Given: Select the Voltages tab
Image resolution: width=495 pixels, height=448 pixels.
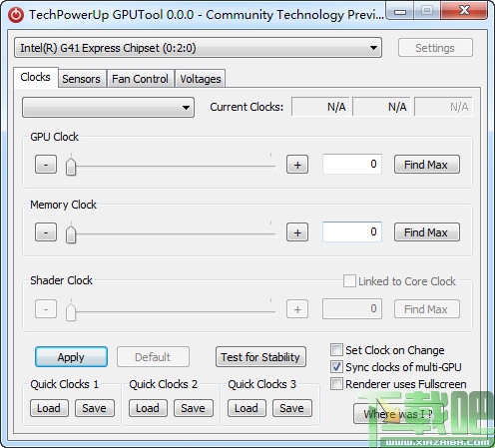Looking at the screenshot, I should click(201, 79).
